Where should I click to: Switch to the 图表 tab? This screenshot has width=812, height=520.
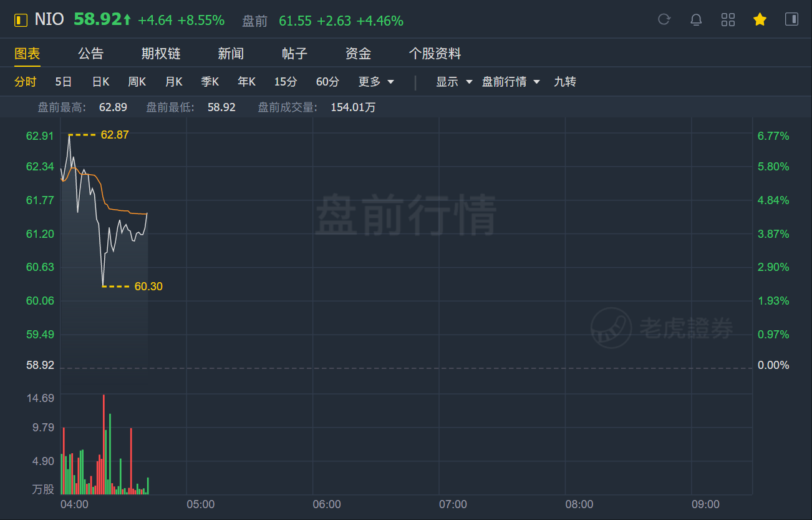[x=27, y=54]
